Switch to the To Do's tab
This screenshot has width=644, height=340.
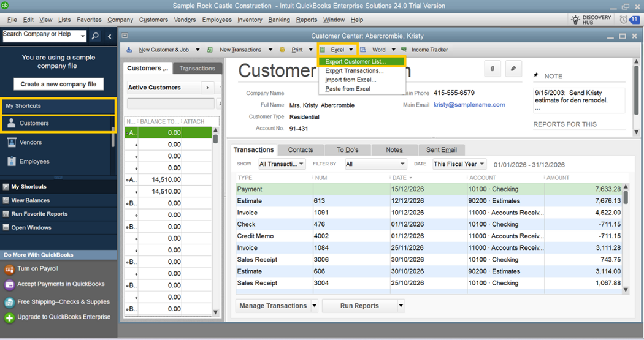(x=348, y=149)
